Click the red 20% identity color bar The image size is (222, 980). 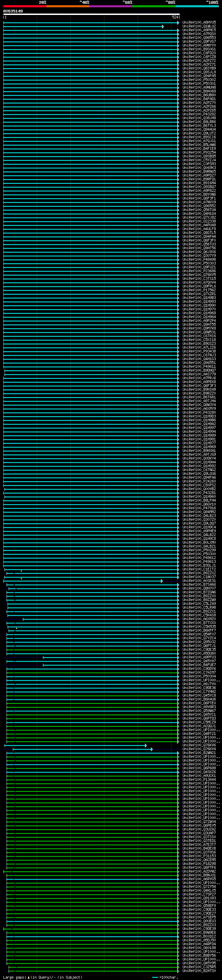[x=25, y=6]
